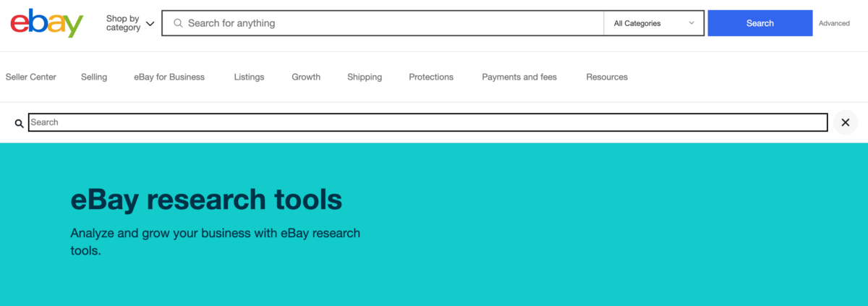Open the Protections menu
868x306 pixels.
(431, 77)
